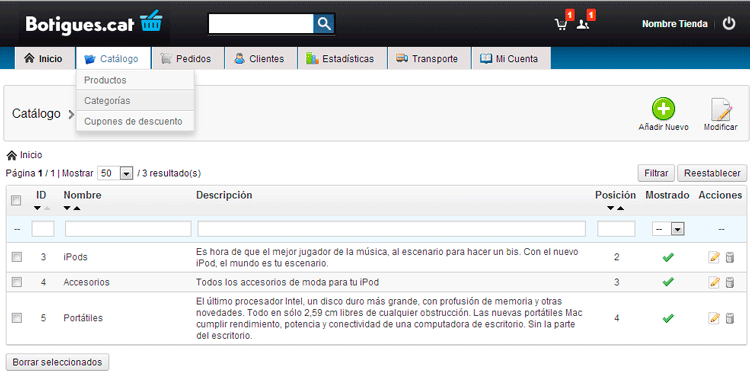Select all rows header checkbox
The height and width of the screenshot is (375, 750).
click(x=16, y=200)
